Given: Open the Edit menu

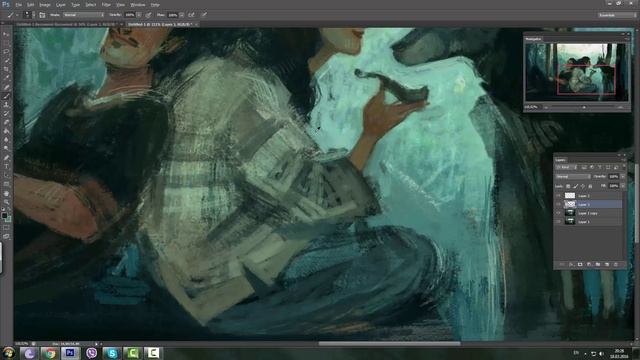Looking at the screenshot, I should click(x=30, y=5).
